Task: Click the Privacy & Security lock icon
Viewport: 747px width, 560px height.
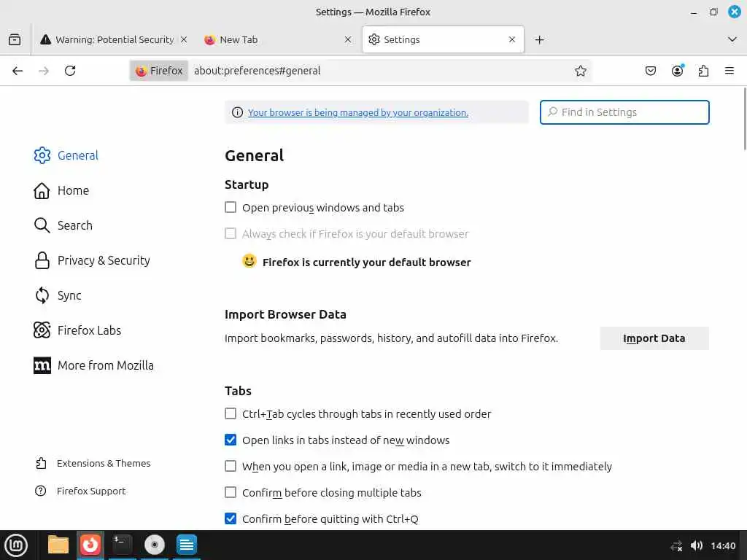Action: (x=42, y=260)
